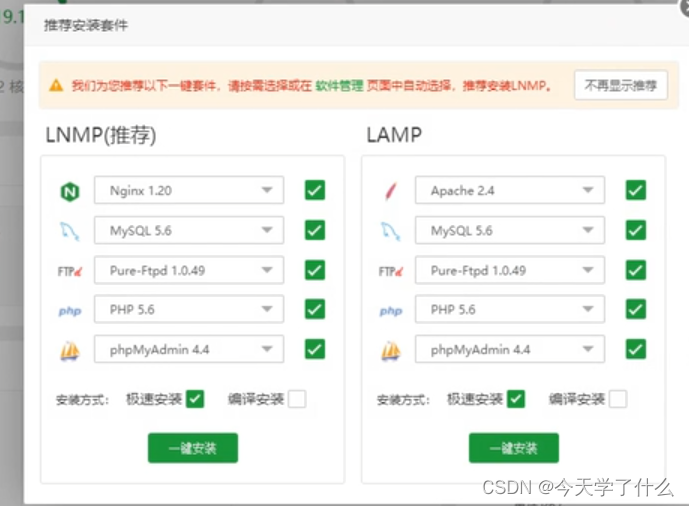
Task: Click the php icon in LNMP panel
Action: 70,311
